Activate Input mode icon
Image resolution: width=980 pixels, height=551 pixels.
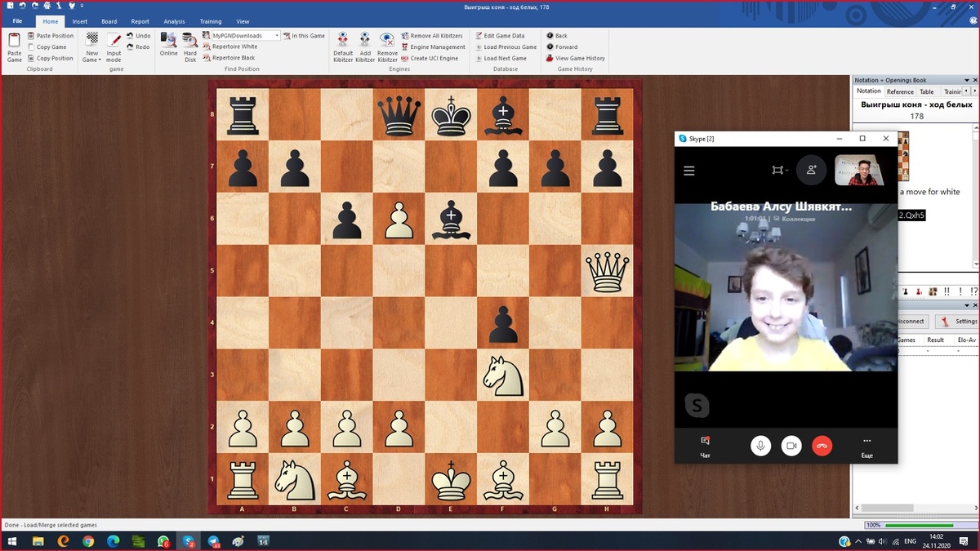[114, 47]
